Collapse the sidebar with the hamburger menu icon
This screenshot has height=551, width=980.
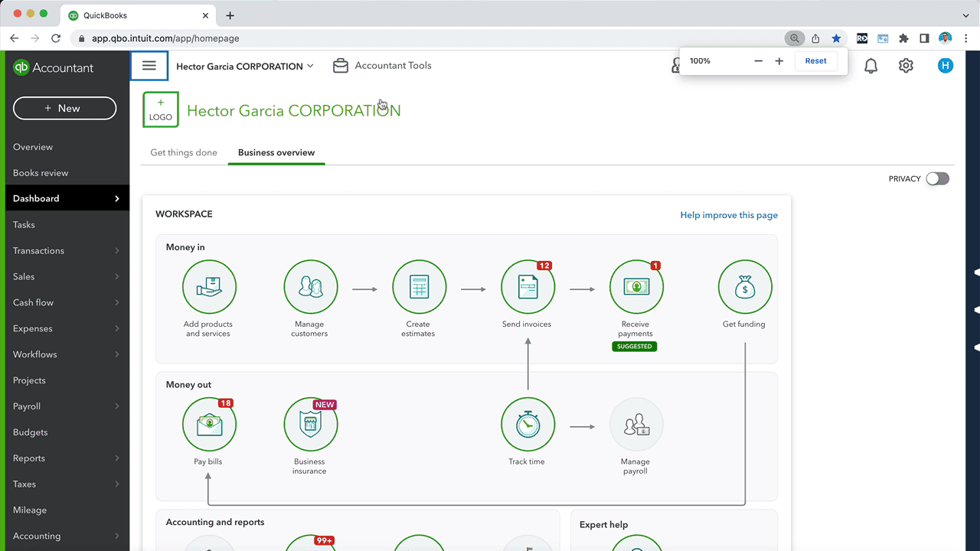[149, 66]
